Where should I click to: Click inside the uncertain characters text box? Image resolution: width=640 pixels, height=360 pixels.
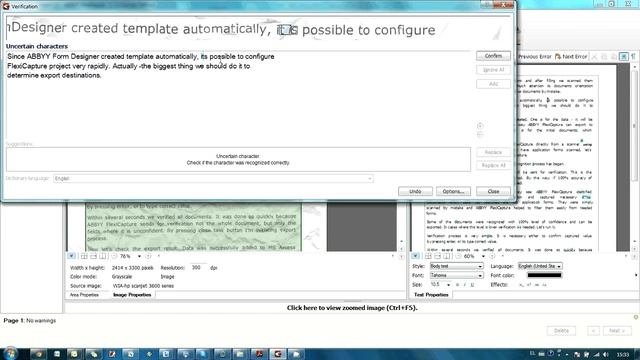[238, 96]
